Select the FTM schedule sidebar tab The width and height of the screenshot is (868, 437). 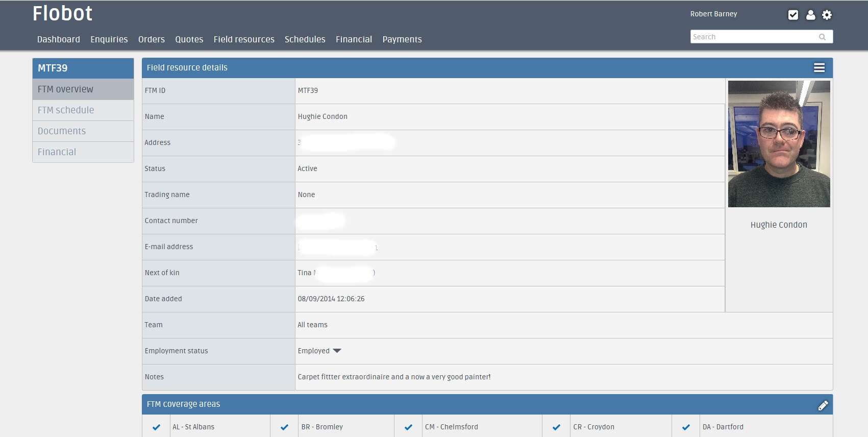point(66,110)
